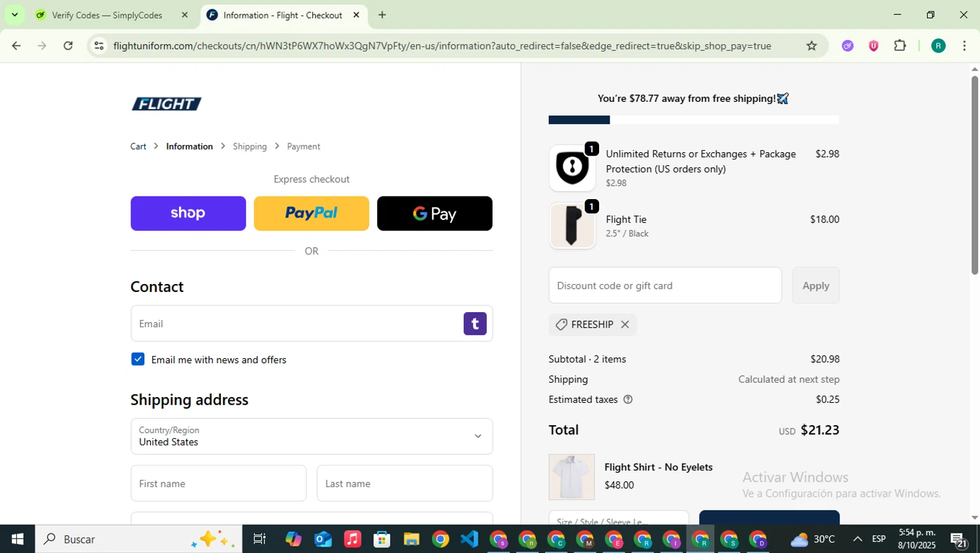This screenshot has height=553, width=980.
Task: Click the FREESHIP tag icon
Action: [561, 324]
